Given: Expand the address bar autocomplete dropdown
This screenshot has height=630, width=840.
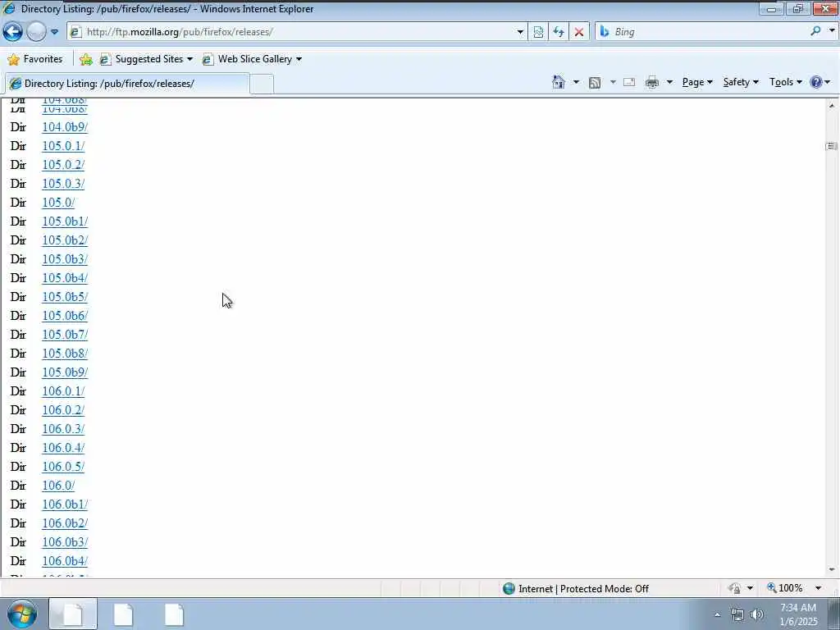Looking at the screenshot, I should coord(519,32).
